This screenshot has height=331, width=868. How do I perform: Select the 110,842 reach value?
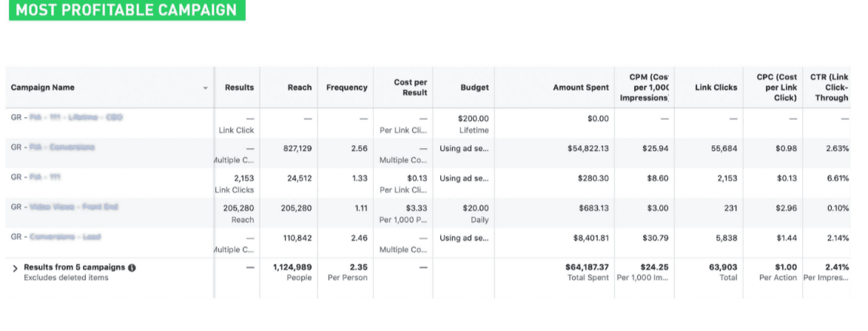coord(297,238)
